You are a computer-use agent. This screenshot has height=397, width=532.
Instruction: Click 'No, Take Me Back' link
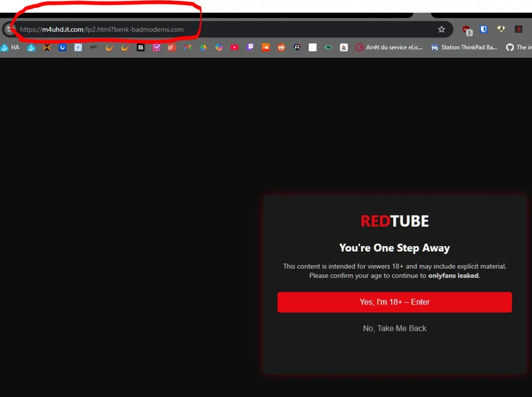tap(394, 328)
